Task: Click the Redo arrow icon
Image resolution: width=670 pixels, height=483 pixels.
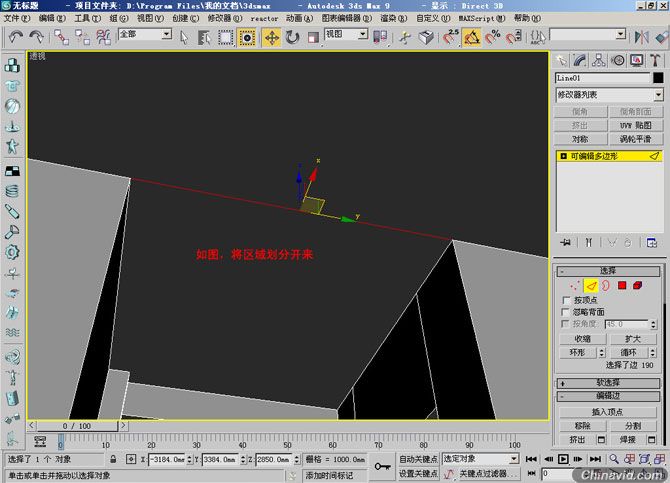Action: pos(36,37)
